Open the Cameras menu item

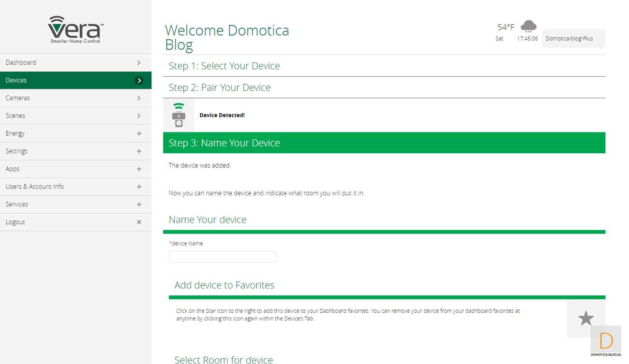click(x=18, y=98)
